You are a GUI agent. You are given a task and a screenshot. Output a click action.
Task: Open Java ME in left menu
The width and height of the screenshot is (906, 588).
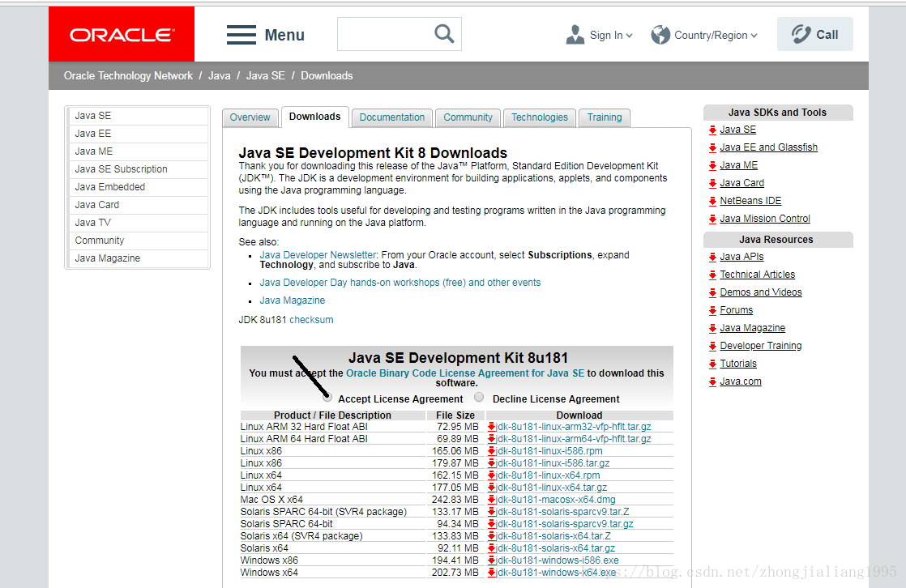coord(138,151)
